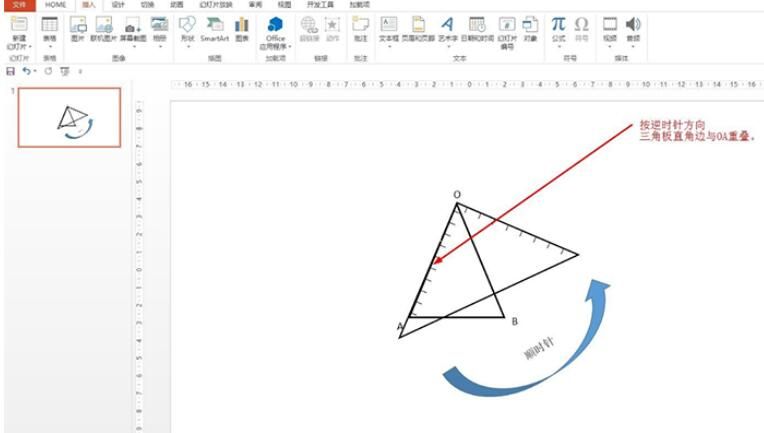
Task: Click the Screenshot (屏幕截图) camera icon
Action: coord(133,25)
